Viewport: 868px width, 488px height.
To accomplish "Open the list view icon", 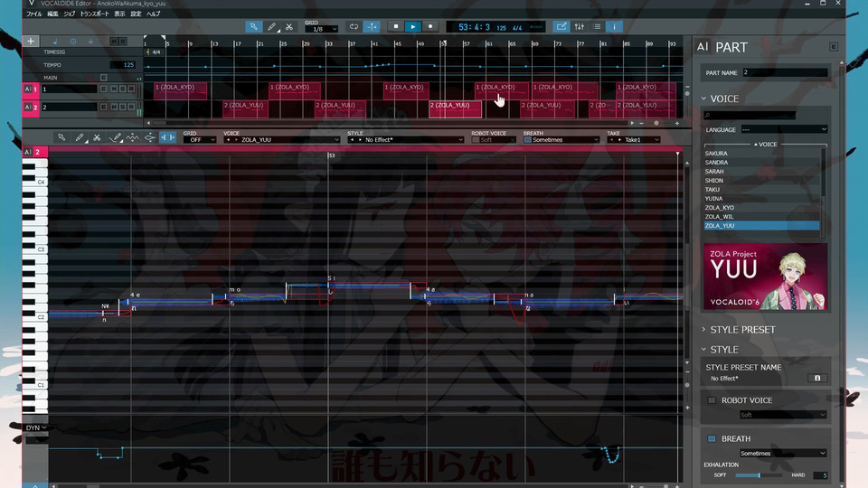I will pos(597,26).
